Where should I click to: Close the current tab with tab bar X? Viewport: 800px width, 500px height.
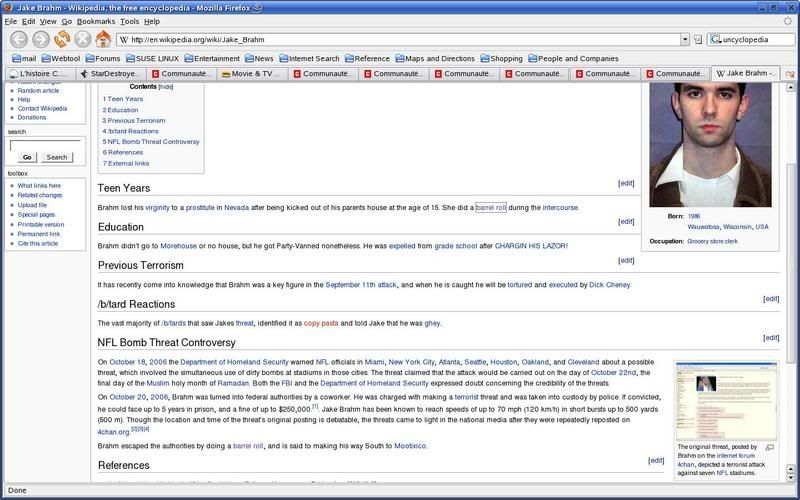[790, 74]
